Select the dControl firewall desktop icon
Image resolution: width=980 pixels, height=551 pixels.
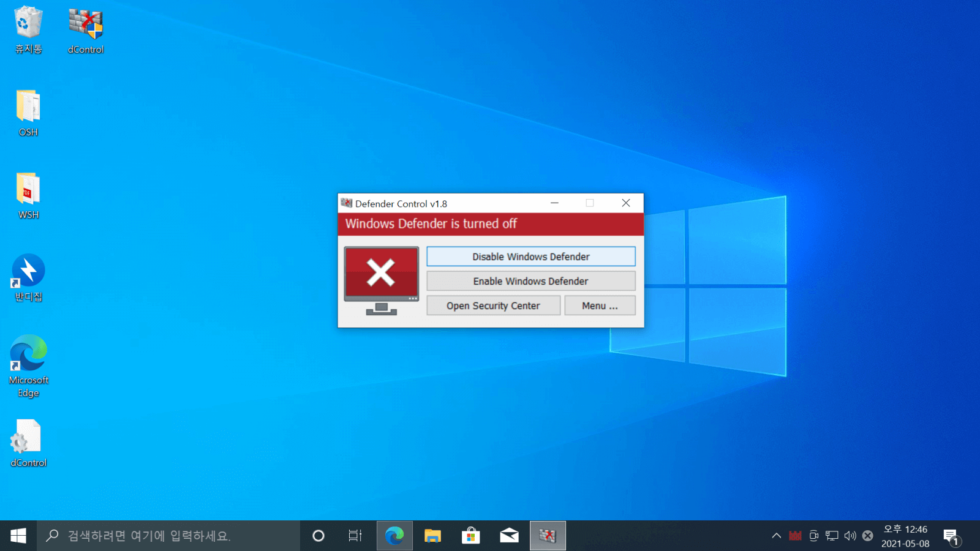point(86,31)
